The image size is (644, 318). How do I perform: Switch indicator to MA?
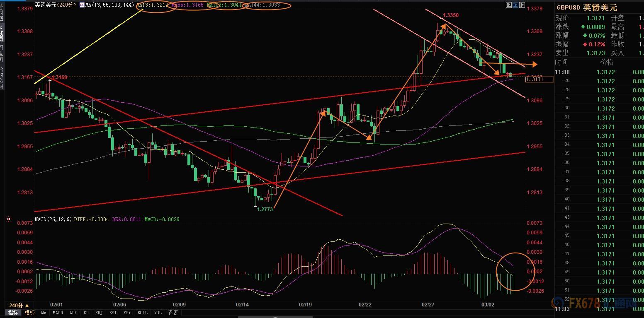pos(44,313)
